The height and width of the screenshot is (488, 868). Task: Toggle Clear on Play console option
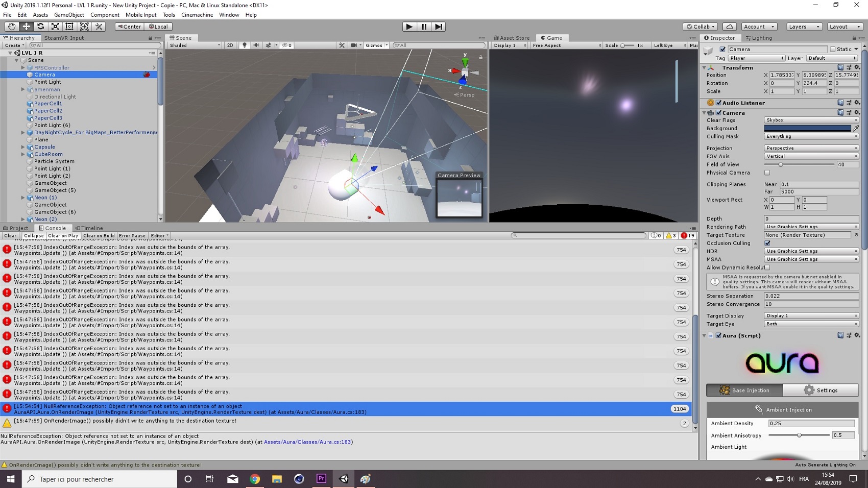[x=63, y=236]
